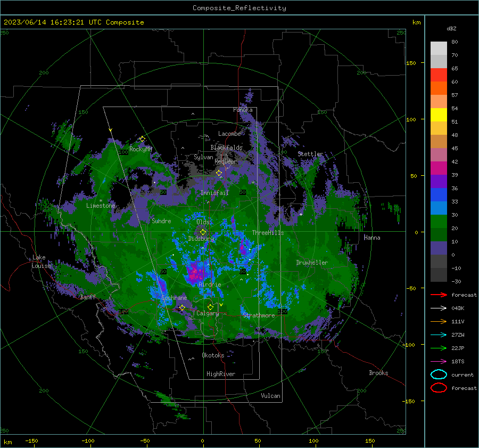Select the yellow 51-54 dBZ swatch
Screen dimensions: 479x448
[x=439, y=115]
